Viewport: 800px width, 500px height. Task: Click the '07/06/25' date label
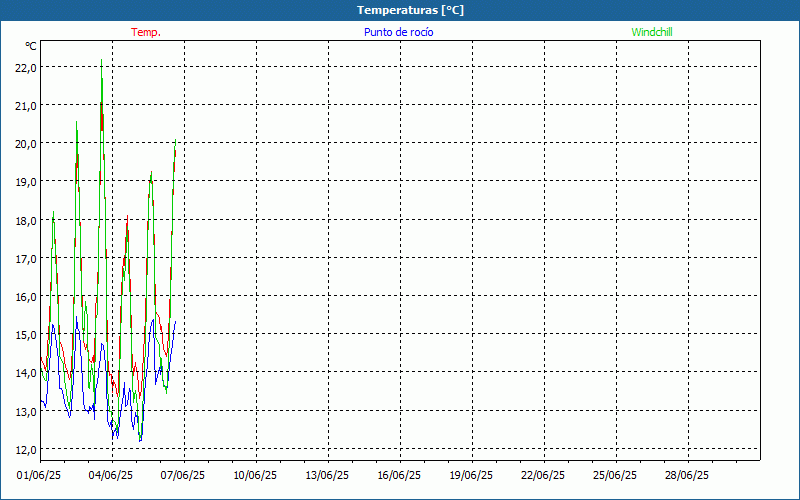[183, 476]
